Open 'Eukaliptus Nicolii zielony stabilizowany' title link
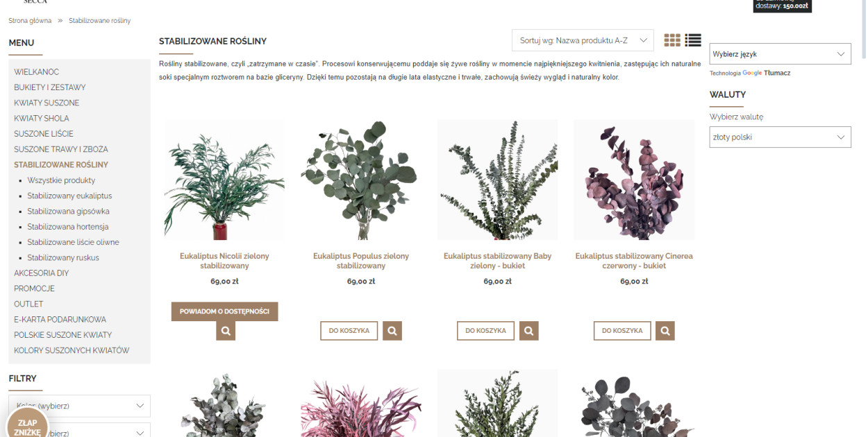Image resolution: width=868 pixels, height=437 pixels. (x=224, y=261)
